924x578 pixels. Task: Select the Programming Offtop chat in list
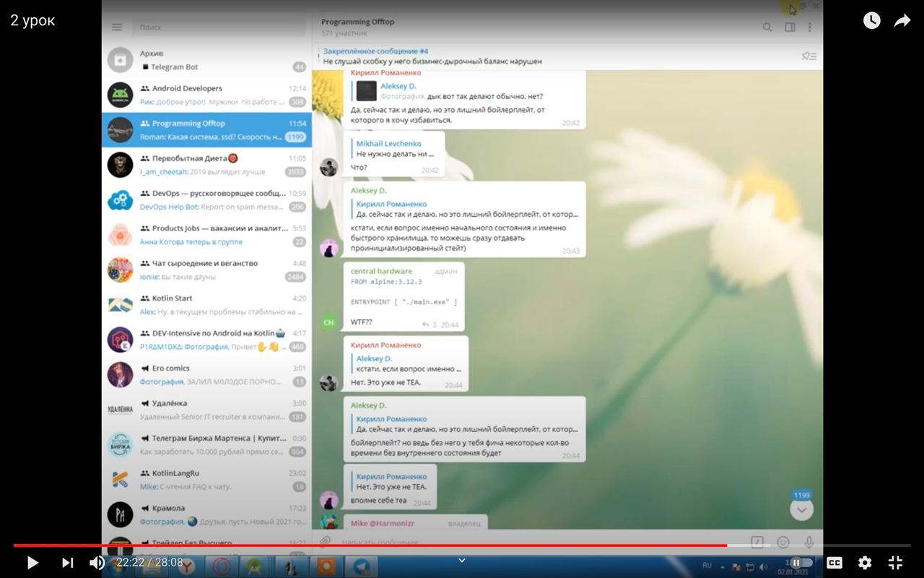(x=206, y=130)
